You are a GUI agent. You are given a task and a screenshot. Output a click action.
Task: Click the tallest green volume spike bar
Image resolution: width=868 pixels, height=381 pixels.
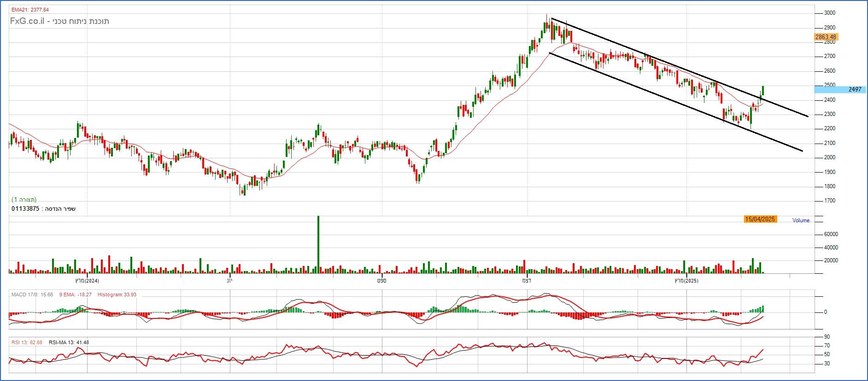[318, 244]
